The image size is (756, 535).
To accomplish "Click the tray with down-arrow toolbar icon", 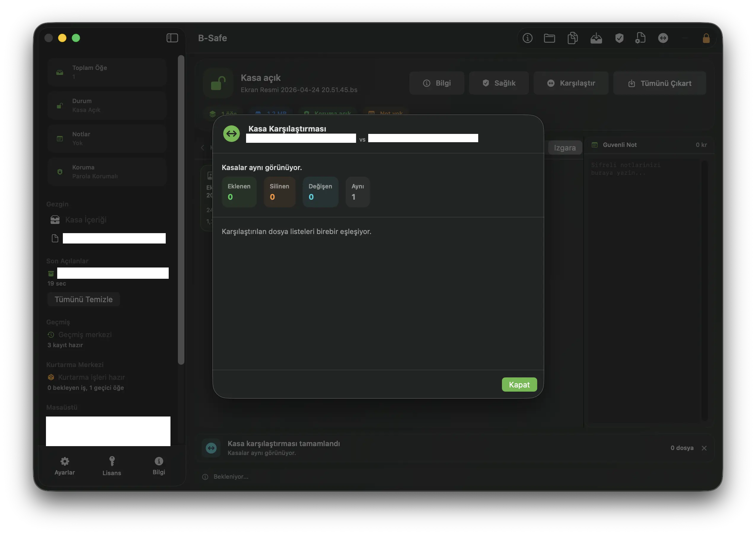I will tap(596, 38).
